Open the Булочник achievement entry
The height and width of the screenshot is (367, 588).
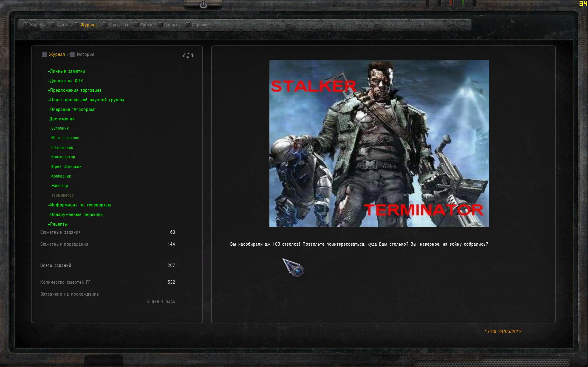pos(60,128)
